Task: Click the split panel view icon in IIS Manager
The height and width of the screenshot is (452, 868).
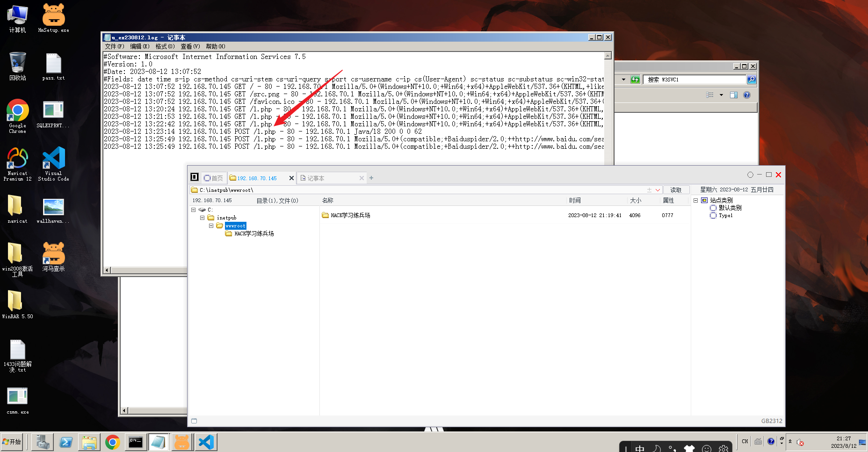Action: coord(733,95)
